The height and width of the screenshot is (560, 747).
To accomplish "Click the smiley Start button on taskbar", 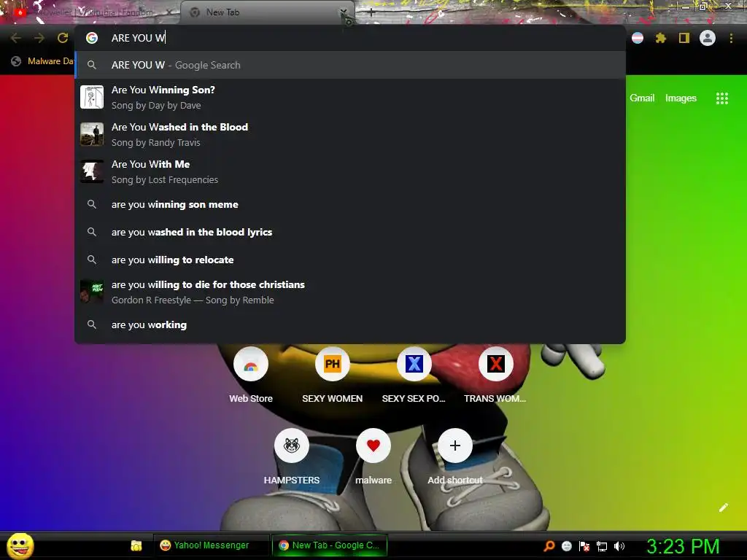I will coord(20,545).
